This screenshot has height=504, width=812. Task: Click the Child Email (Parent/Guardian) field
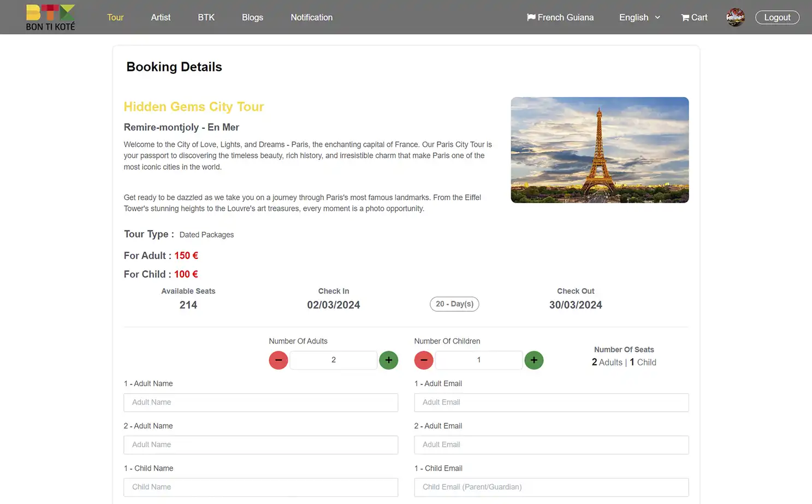pyautogui.click(x=551, y=487)
